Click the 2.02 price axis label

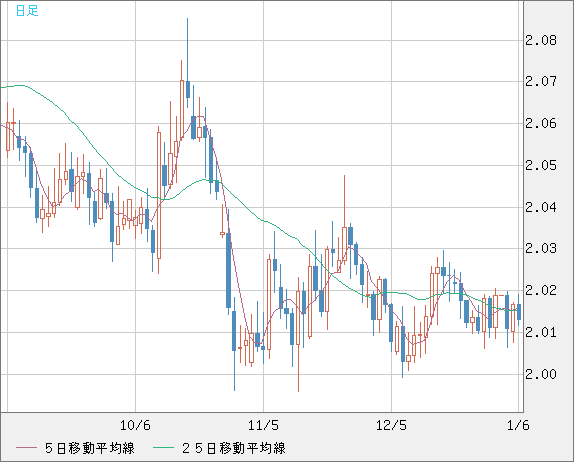tap(541, 290)
